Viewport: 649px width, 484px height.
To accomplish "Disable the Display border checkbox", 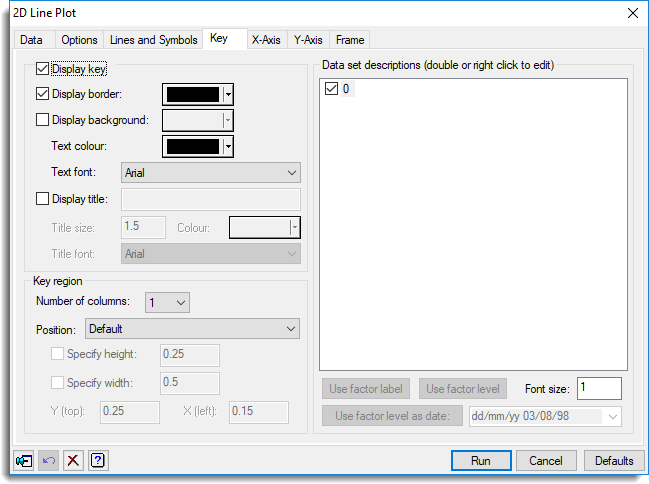I will [42, 95].
